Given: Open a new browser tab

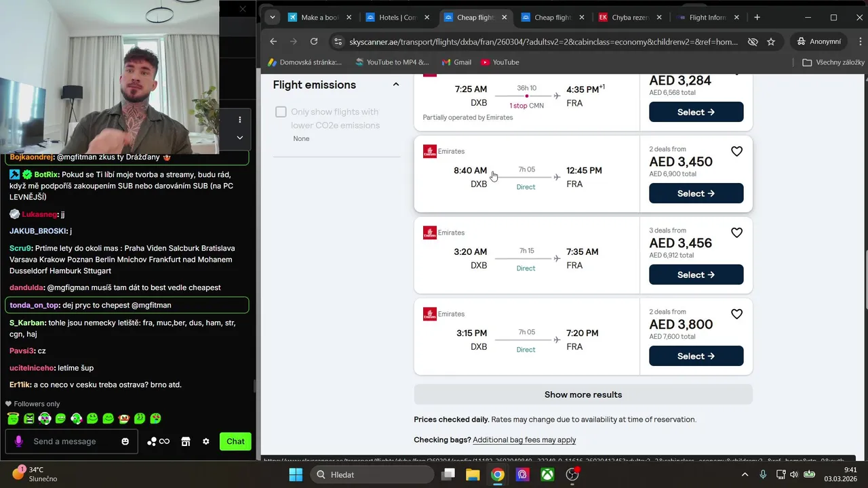Looking at the screenshot, I should coord(757,17).
